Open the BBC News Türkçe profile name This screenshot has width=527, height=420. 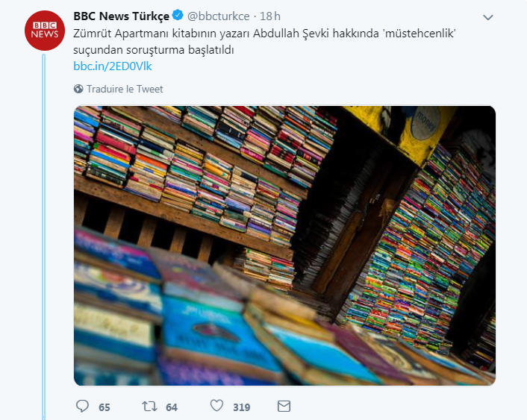click(122, 16)
